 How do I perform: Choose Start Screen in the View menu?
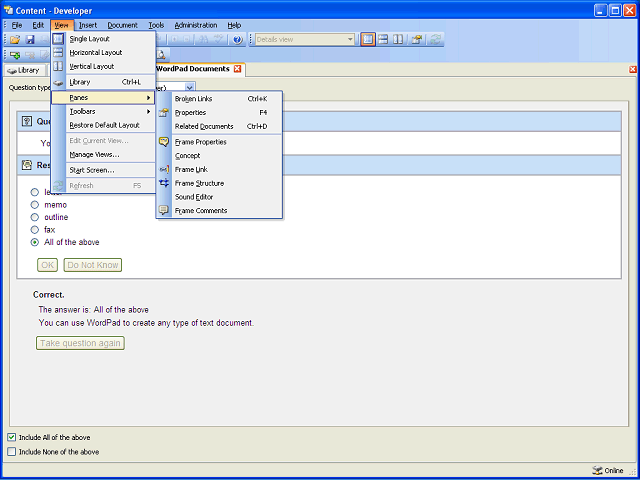click(x=103, y=170)
